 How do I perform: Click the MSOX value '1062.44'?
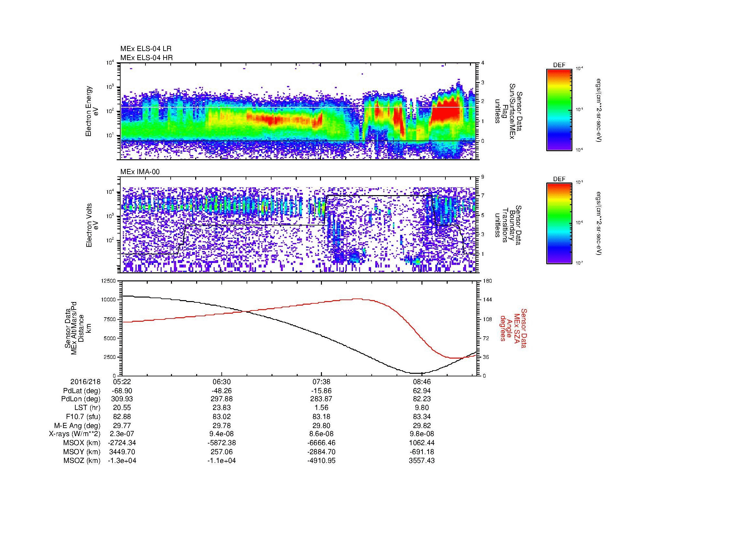coord(421,443)
